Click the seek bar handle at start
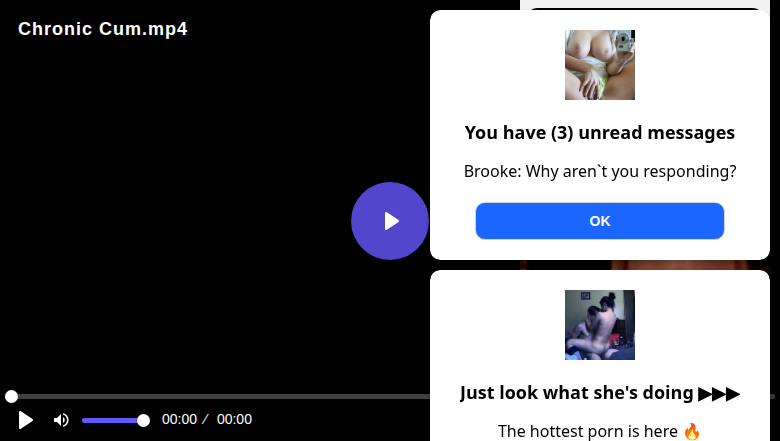Image resolution: width=780 pixels, height=441 pixels. [11, 396]
